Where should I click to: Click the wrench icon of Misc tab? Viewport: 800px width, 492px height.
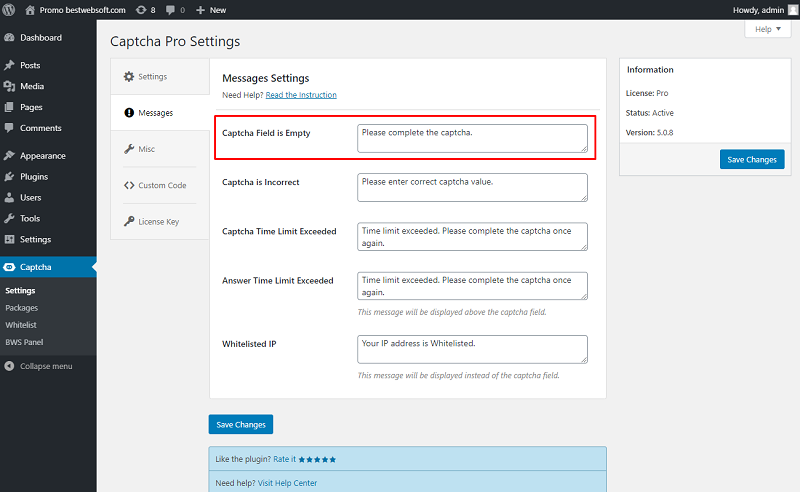coord(129,149)
